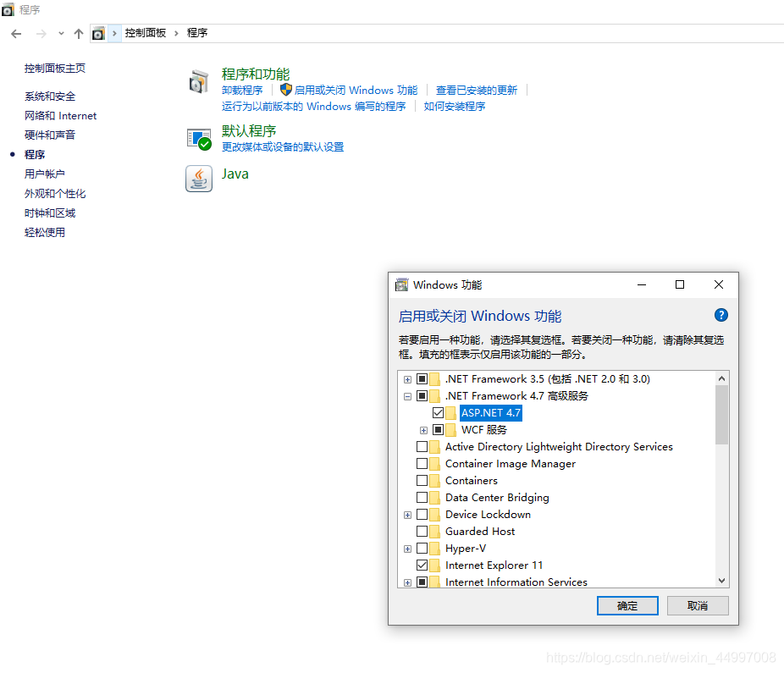Click scroll-down arrow of feature list
This screenshot has width=784, height=673.
coord(721,581)
